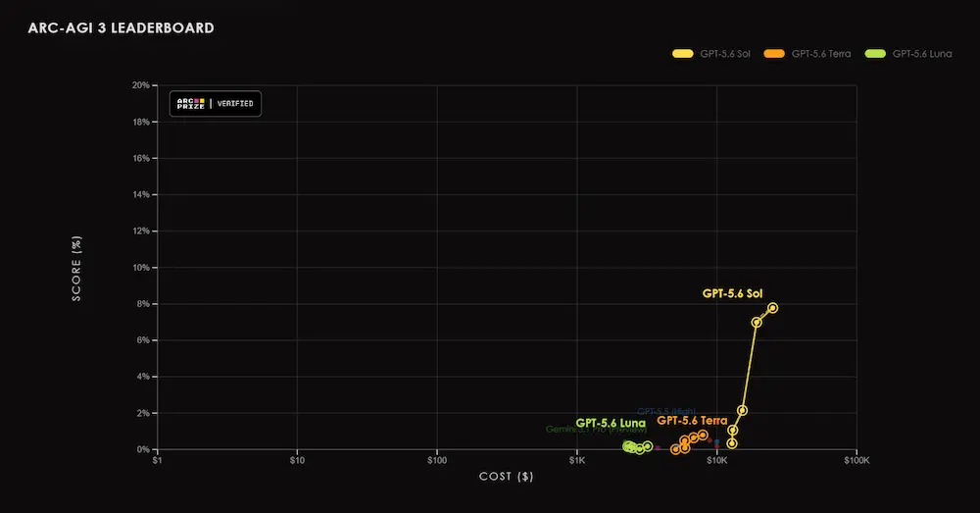Viewport: 980px width, 513px height.
Task: Select the lowest GPT-5.6 Sol data point
Action: 732,443
